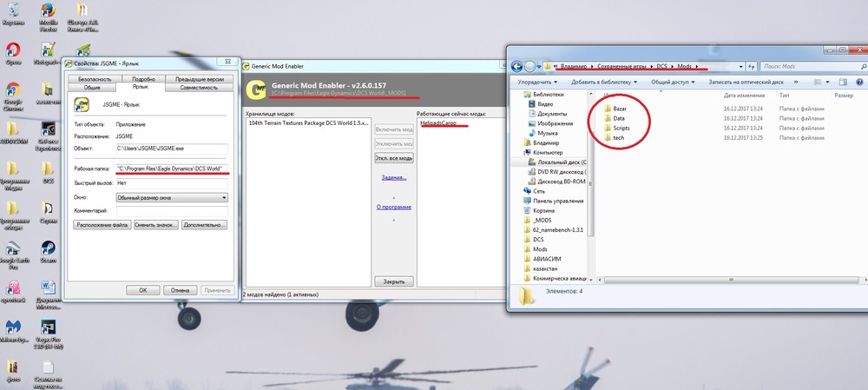Click Расположение файла button
Viewport: 868px width, 390px height.
pyautogui.click(x=102, y=225)
